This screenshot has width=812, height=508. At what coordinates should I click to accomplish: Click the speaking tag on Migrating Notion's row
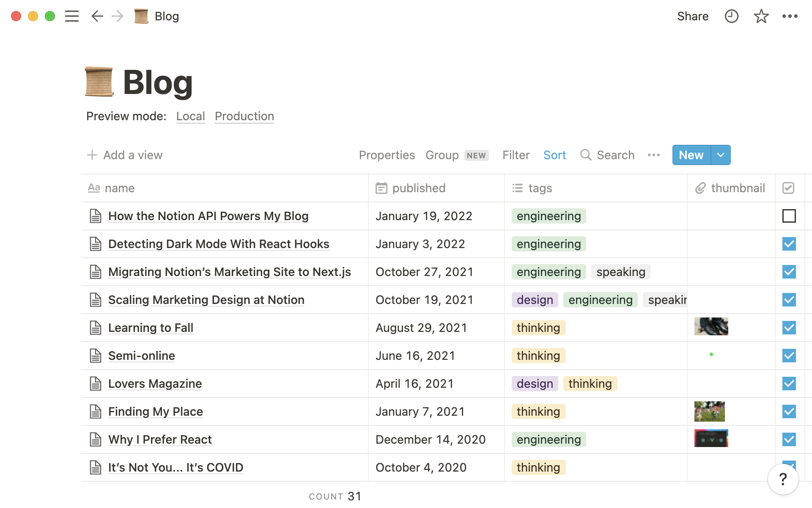click(621, 272)
